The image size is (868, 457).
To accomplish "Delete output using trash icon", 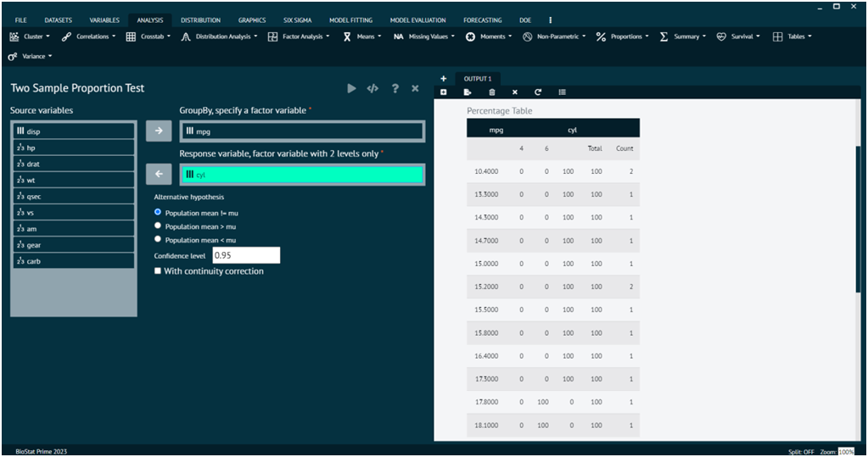I will tap(491, 92).
